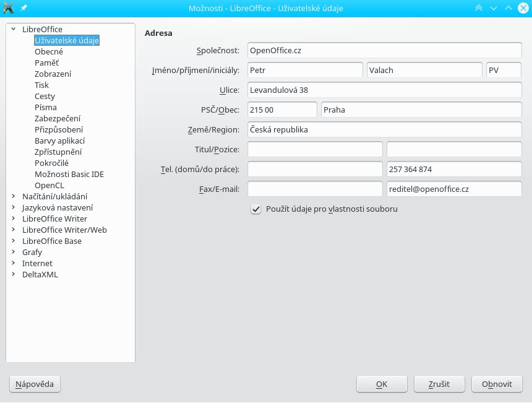The width and height of the screenshot is (532, 403).
Task: Click the empty Pozice input field
Action: pyautogui.click(x=454, y=149)
